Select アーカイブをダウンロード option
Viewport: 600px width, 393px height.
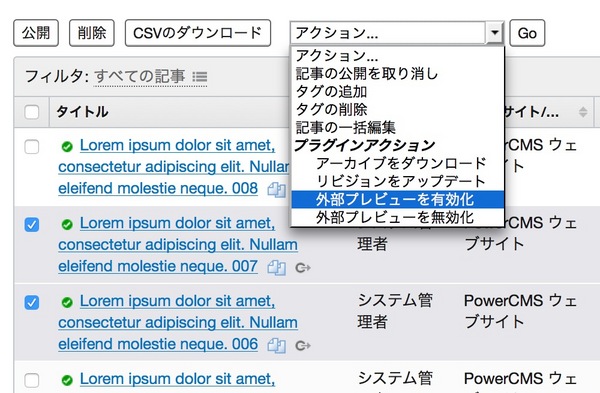click(x=398, y=163)
